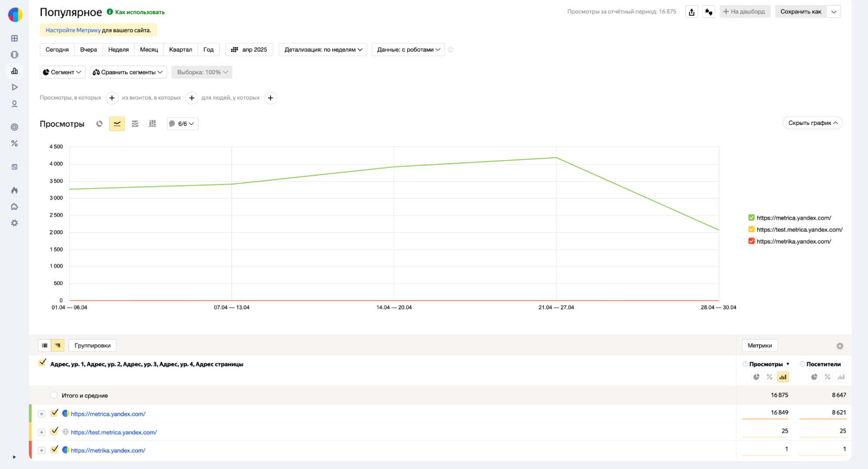Viewport: 868px width, 469px height.
Task: Select the Неделя period tab
Action: coord(119,50)
